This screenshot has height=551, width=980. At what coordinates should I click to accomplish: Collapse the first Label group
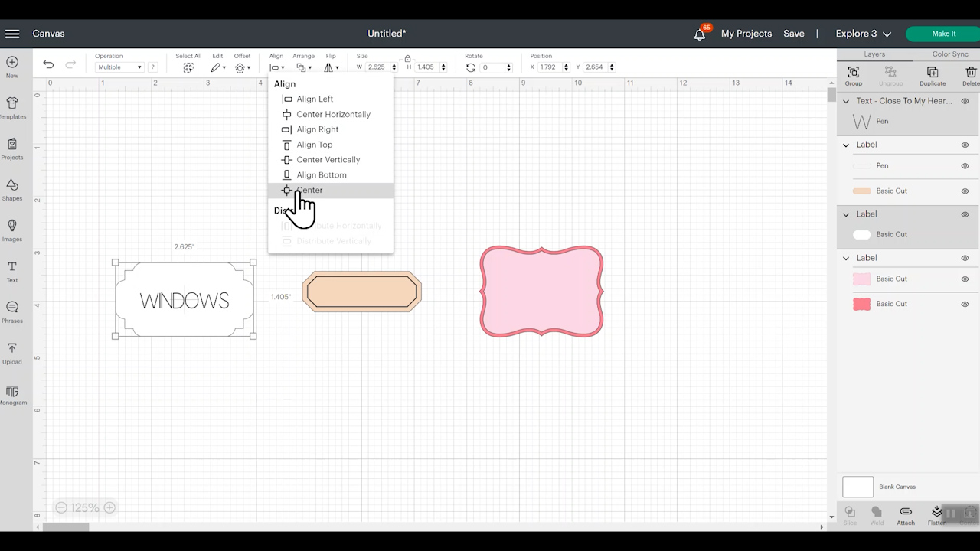(846, 145)
